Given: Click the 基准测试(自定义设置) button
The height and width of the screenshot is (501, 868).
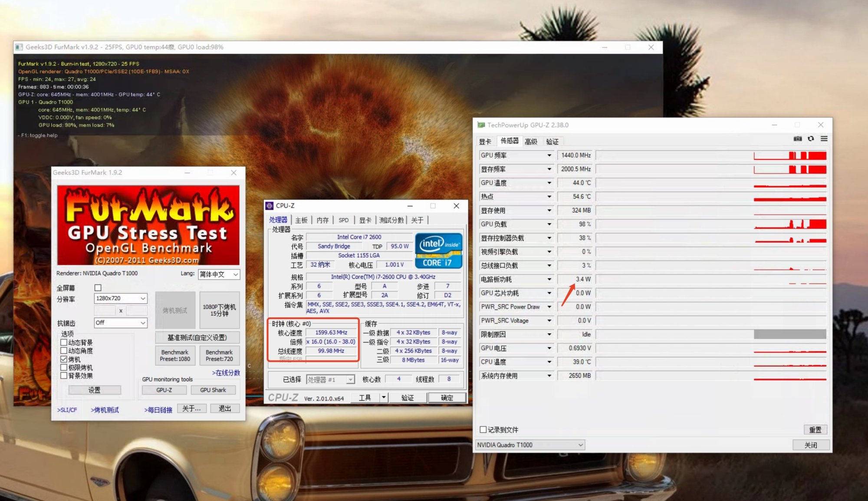Looking at the screenshot, I should coord(197,337).
